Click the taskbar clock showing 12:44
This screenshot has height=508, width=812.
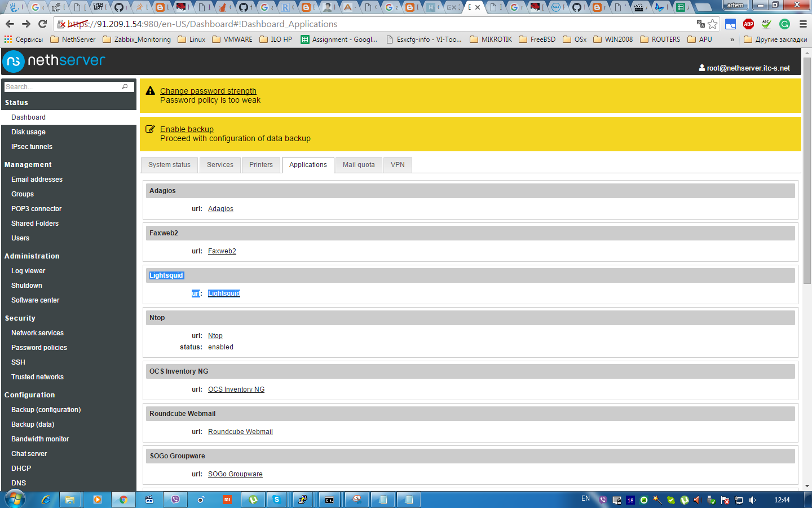pos(782,500)
